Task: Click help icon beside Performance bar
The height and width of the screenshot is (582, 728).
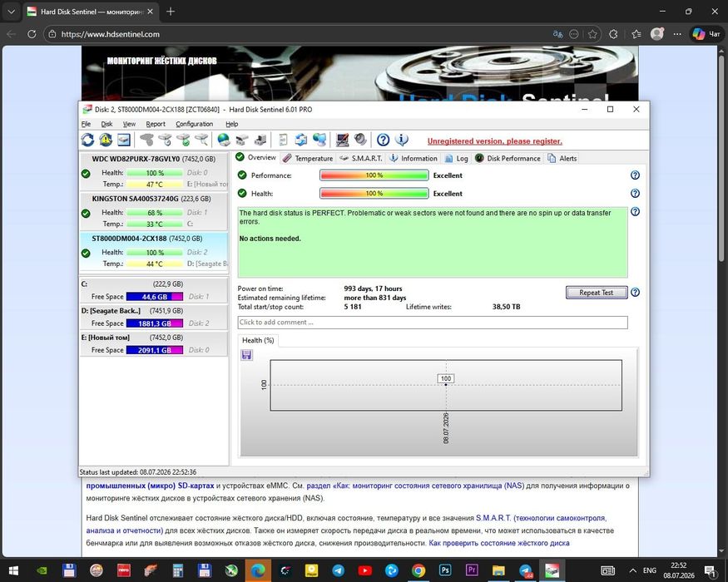Action: click(x=635, y=175)
